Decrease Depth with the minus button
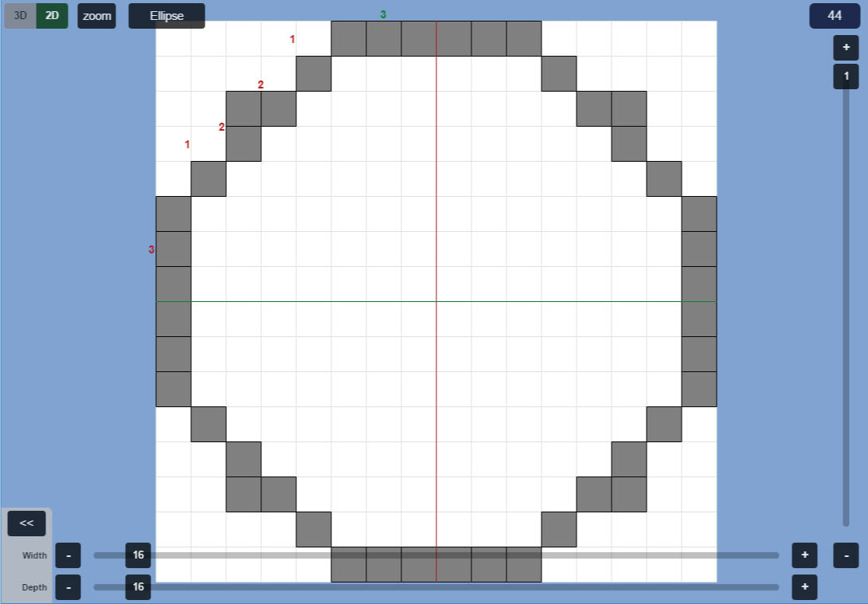 pyautogui.click(x=68, y=587)
